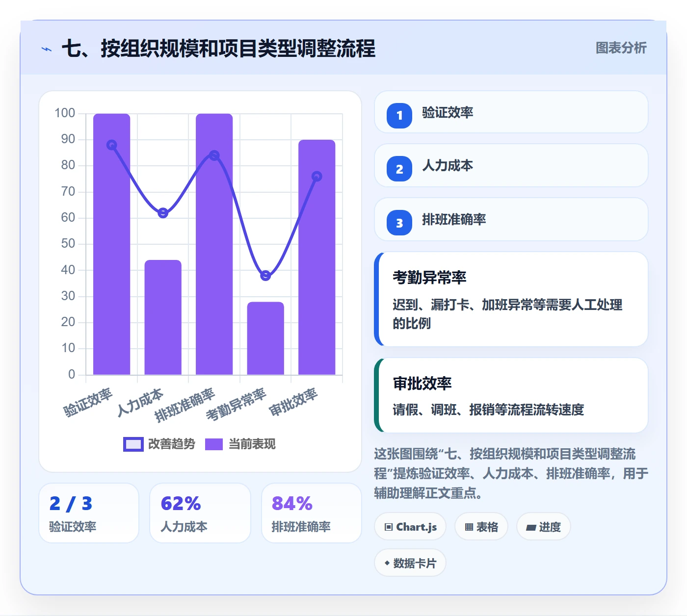Screen dimensions: 687x616
Task: Select the 人力成本 bar in the chart
Action: (x=163, y=317)
